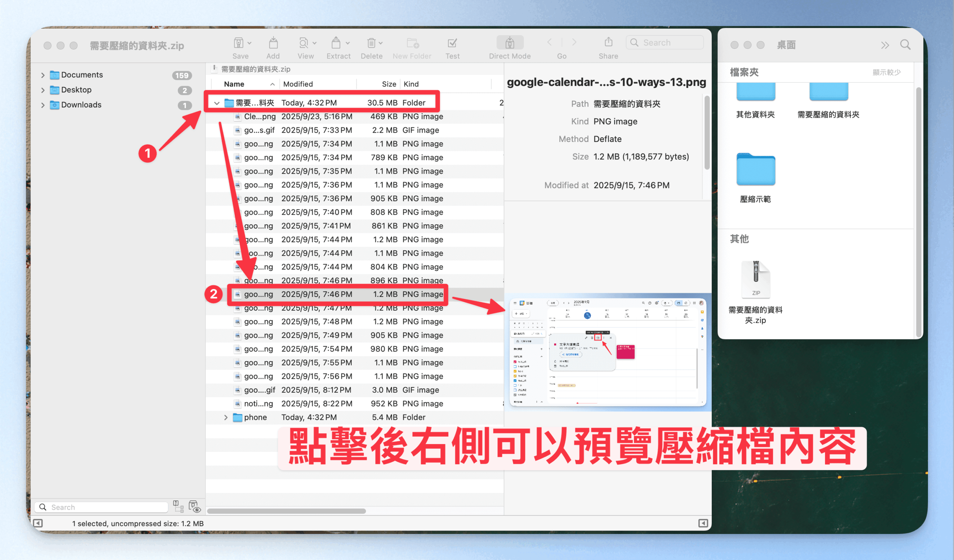Screen dimensions: 954x560
Task: Click the magnifier icon in 桌面 window
Action: point(905,45)
